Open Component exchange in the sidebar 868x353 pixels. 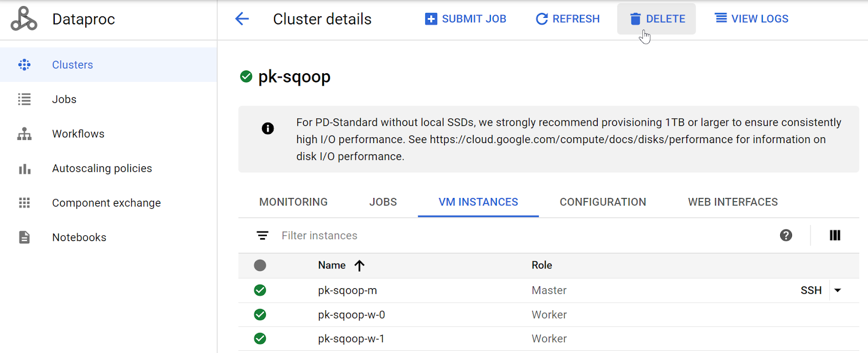[x=108, y=203]
